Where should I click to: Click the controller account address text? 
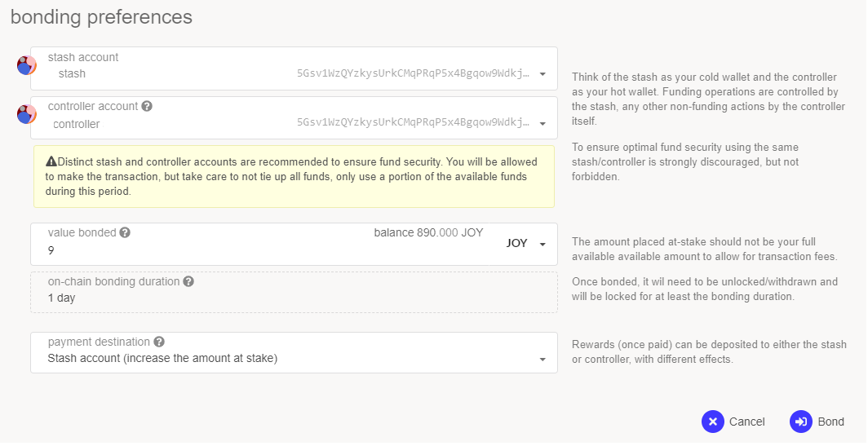coord(414,124)
